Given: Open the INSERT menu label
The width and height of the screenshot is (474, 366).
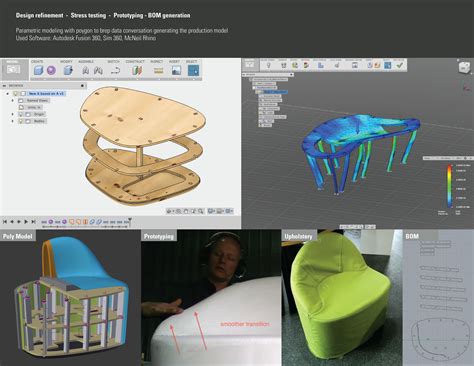Looking at the screenshot, I should point(174,62).
